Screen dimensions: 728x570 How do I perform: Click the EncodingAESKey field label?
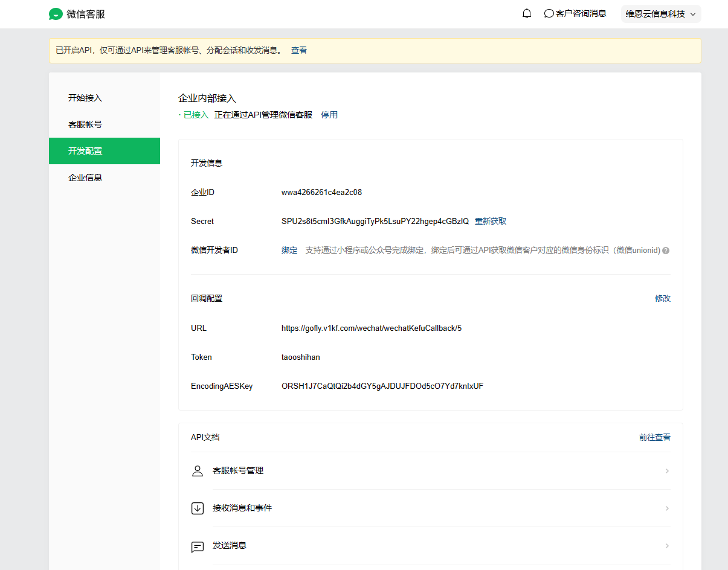point(222,386)
